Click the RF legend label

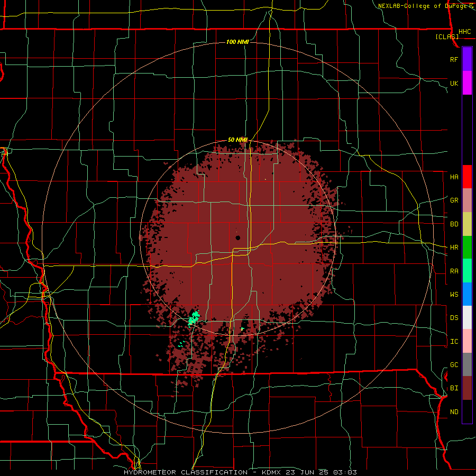coord(454,59)
